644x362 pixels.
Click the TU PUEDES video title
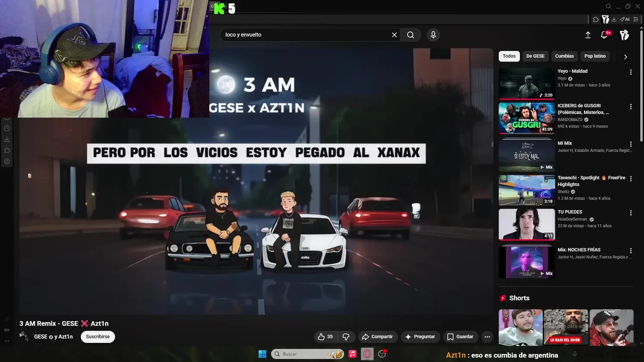coord(570,212)
